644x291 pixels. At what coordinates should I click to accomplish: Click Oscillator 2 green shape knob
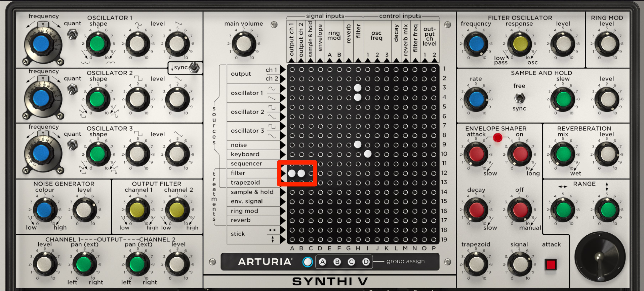(x=98, y=99)
